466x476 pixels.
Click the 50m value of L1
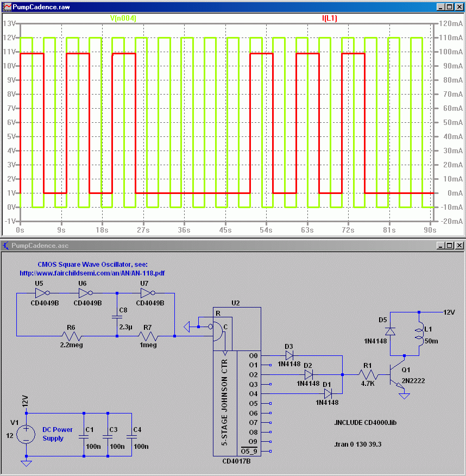point(431,341)
